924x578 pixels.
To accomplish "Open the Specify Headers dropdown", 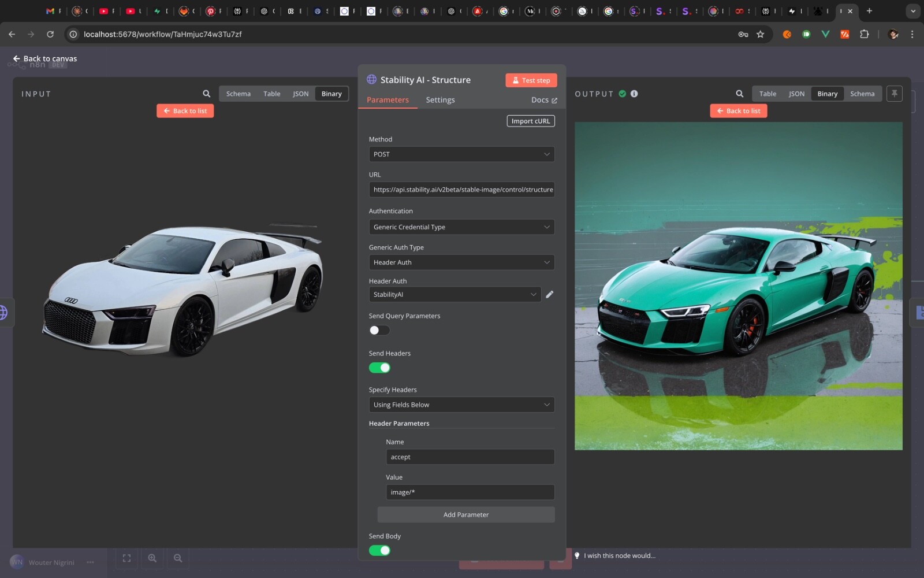I will (461, 405).
